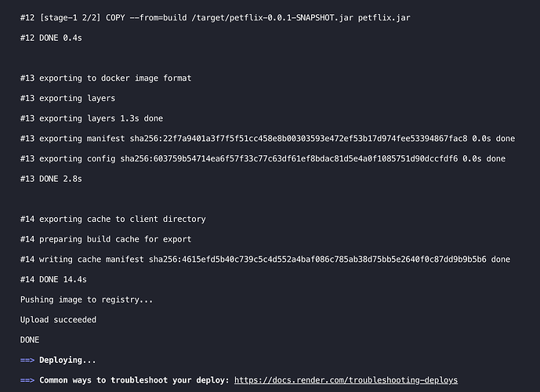Select the Deploying... log line text
The height and width of the screenshot is (392, 540).
67,361
